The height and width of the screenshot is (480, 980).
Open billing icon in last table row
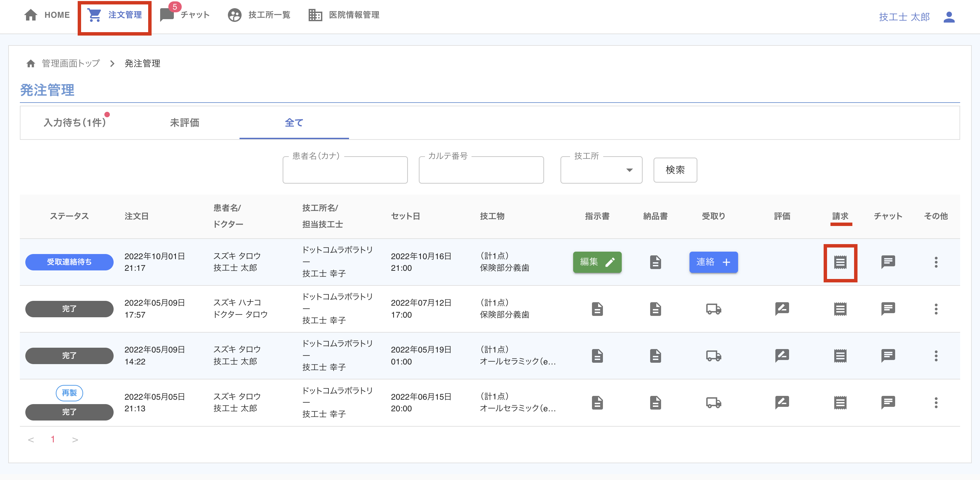point(840,402)
